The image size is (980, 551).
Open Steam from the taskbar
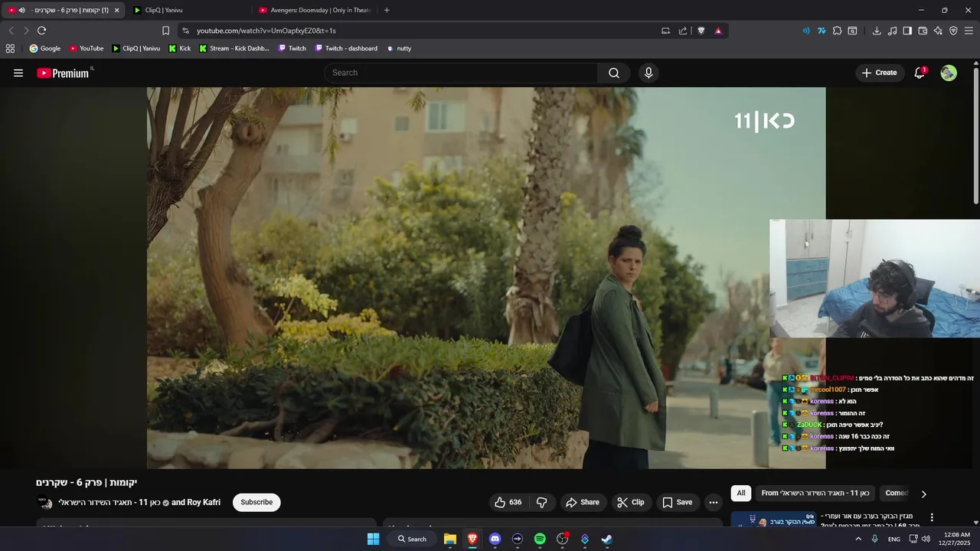(606, 539)
